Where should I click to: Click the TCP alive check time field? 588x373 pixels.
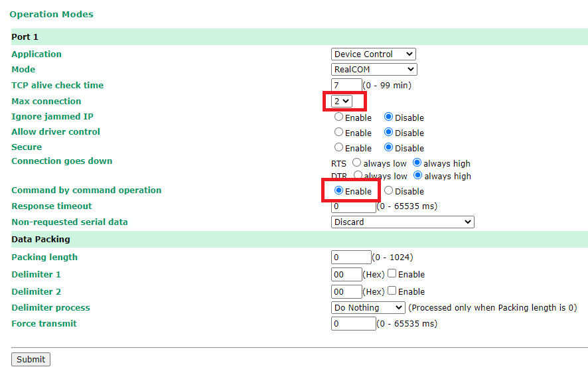(346, 85)
